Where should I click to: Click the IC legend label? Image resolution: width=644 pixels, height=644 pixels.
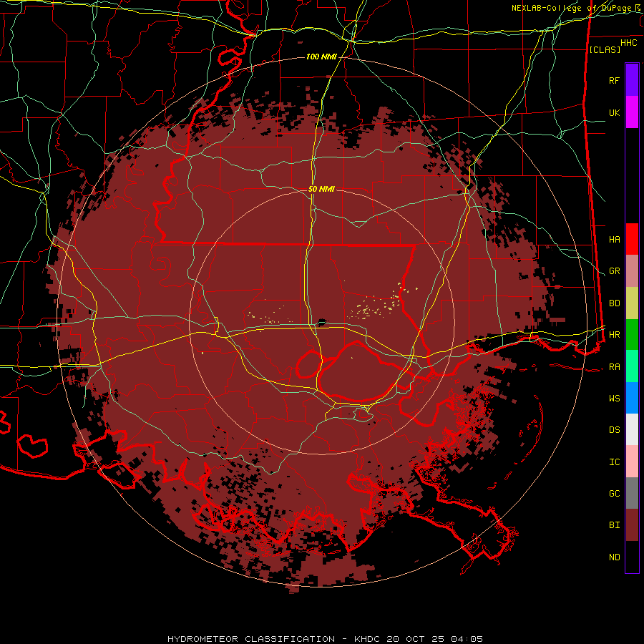click(x=615, y=462)
